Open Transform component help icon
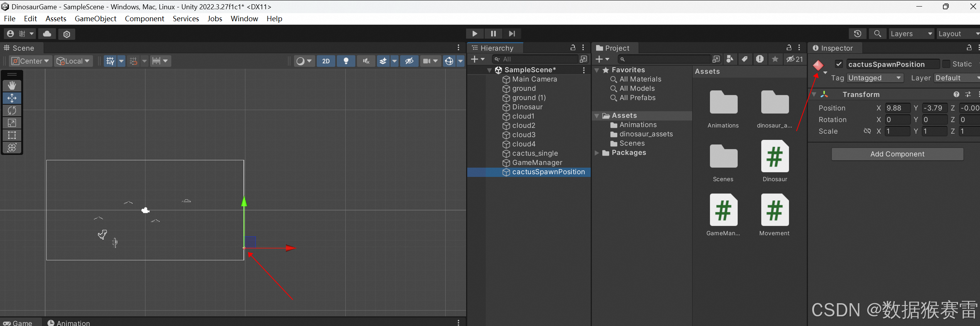 tap(956, 95)
